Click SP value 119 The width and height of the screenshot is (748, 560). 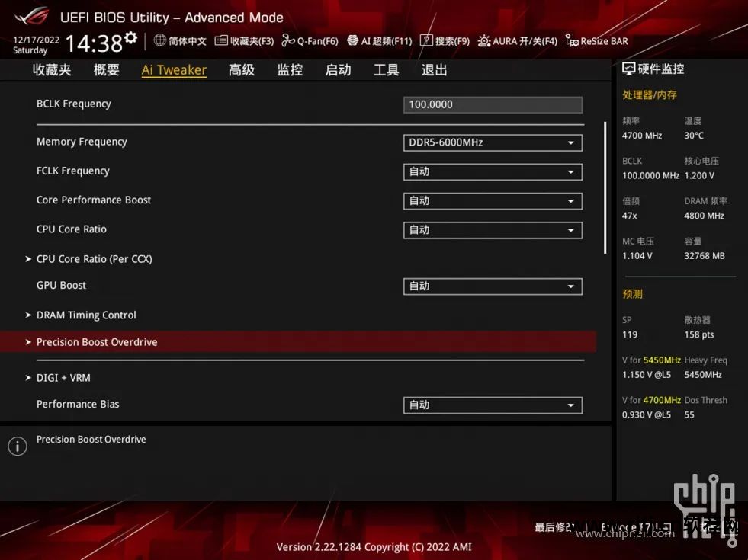pyautogui.click(x=630, y=334)
